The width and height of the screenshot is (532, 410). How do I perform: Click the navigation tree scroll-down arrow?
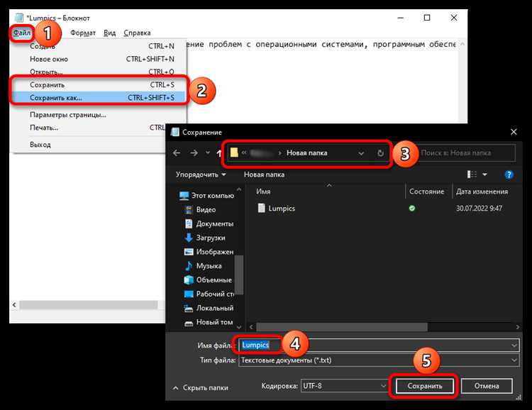239,328
